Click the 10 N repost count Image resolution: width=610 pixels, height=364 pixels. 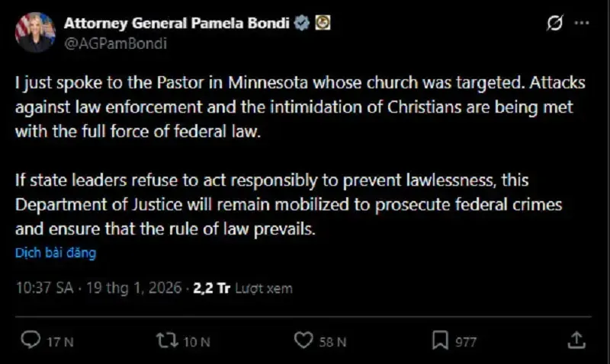click(196, 342)
